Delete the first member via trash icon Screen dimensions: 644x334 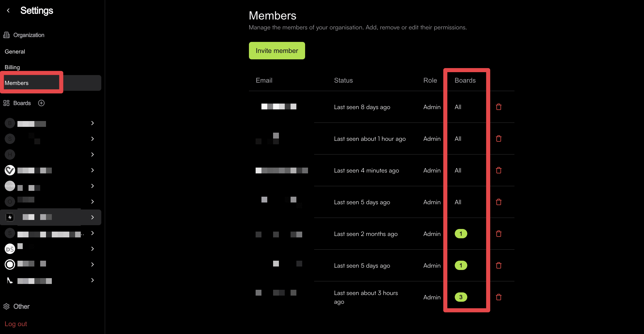[498, 107]
